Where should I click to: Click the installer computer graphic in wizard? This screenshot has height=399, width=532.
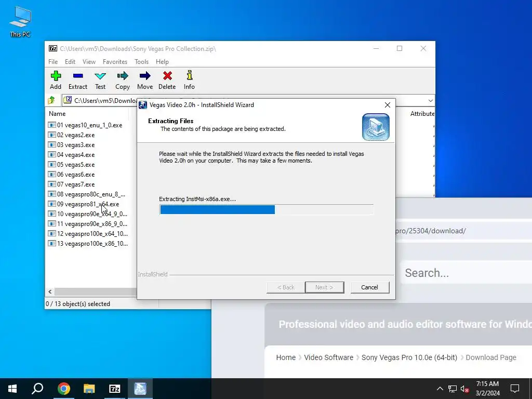pyautogui.click(x=376, y=127)
